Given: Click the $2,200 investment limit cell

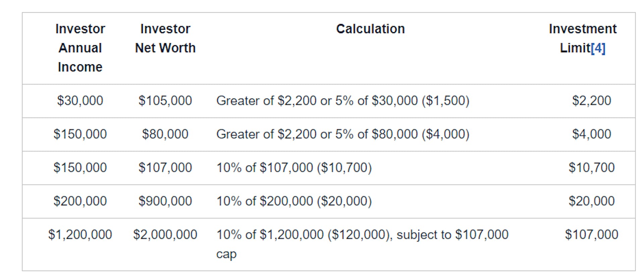Looking at the screenshot, I should (592, 100).
